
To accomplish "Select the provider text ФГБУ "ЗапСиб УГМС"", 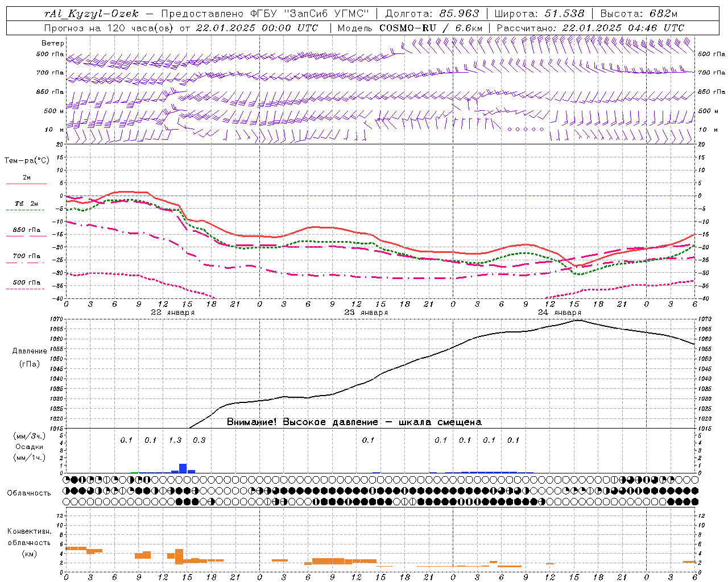I will pos(309,14).
